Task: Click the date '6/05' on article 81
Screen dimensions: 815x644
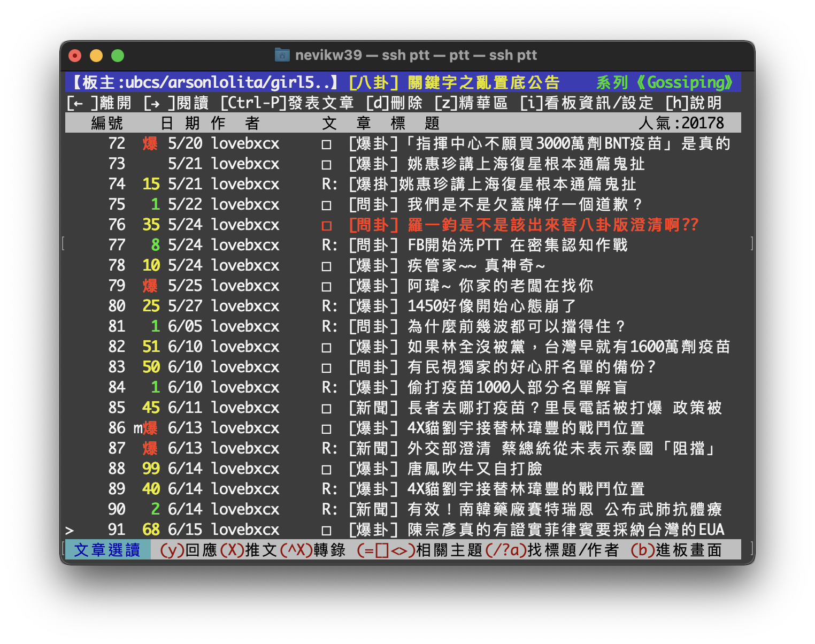Action: pyautogui.click(x=185, y=326)
